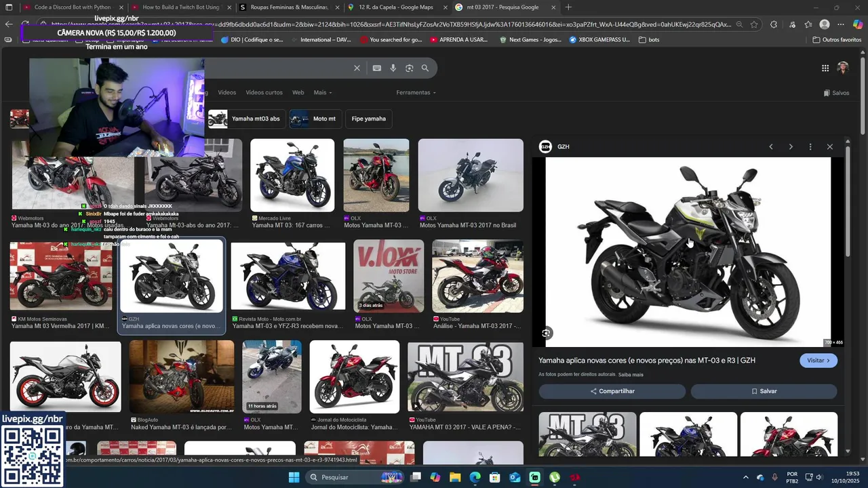The width and height of the screenshot is (868, 488).
Task: Open Next Games - Jogos bookmark
Action: 530,39
